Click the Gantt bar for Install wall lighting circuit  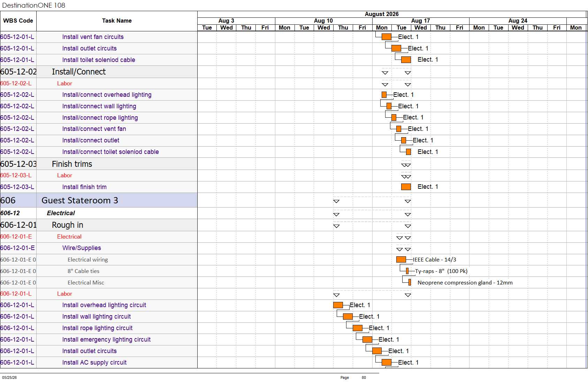(348, 317)
